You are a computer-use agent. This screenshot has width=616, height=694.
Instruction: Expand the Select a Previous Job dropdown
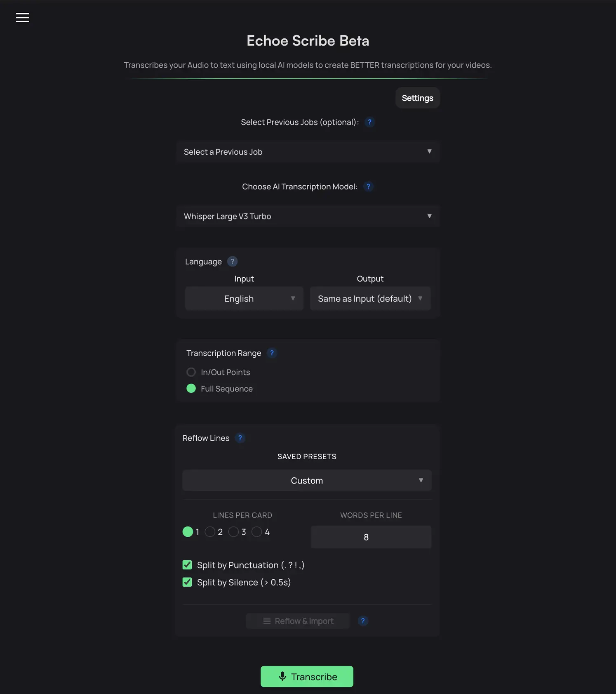(x=308, y=152)
